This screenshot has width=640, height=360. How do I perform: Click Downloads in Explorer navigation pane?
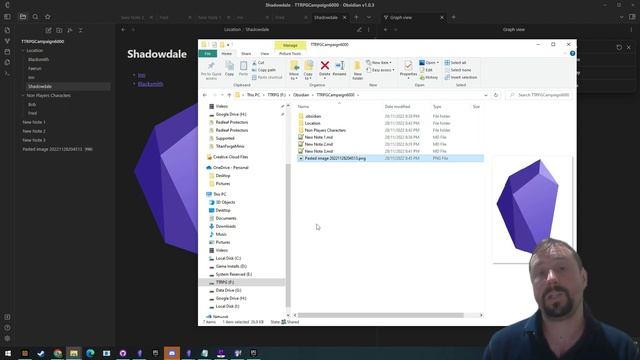[x=225, y=226]
